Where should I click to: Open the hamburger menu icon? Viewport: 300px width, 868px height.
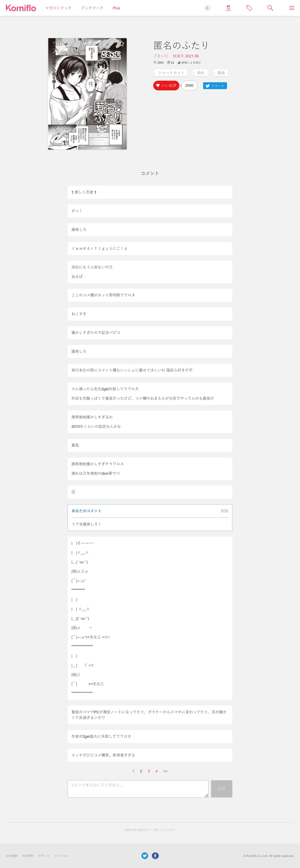point(292,8)
